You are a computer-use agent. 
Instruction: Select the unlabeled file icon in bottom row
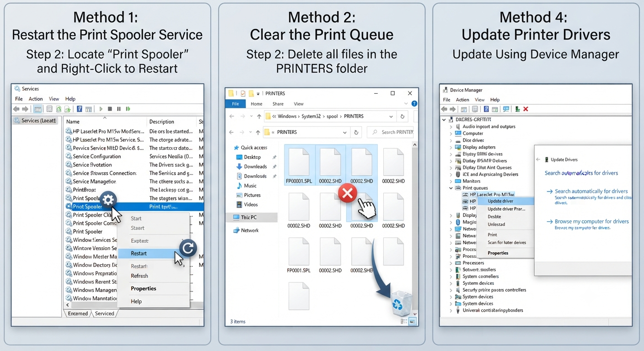[x=299, y=297]
